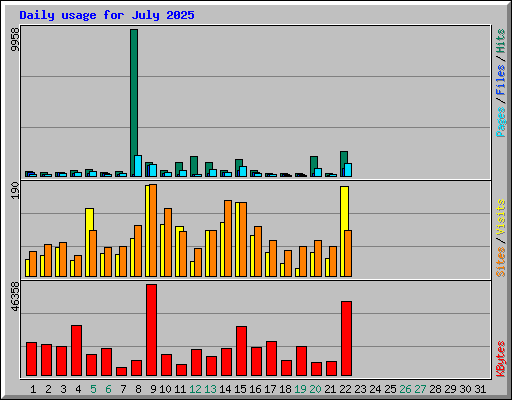Click the Sites legend label

pos(501,262)
